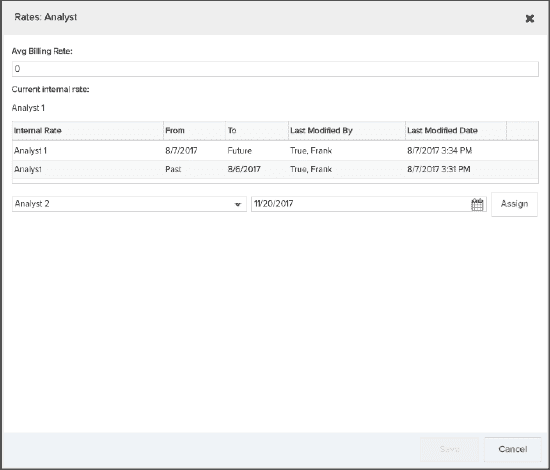Click the Rates: Analyst dialog title

46,17
